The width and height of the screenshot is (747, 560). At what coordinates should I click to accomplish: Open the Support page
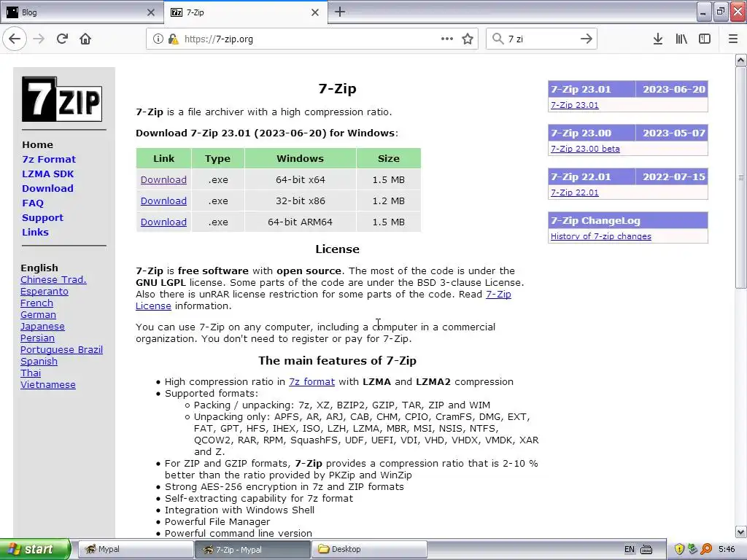[x=42, y=217]
